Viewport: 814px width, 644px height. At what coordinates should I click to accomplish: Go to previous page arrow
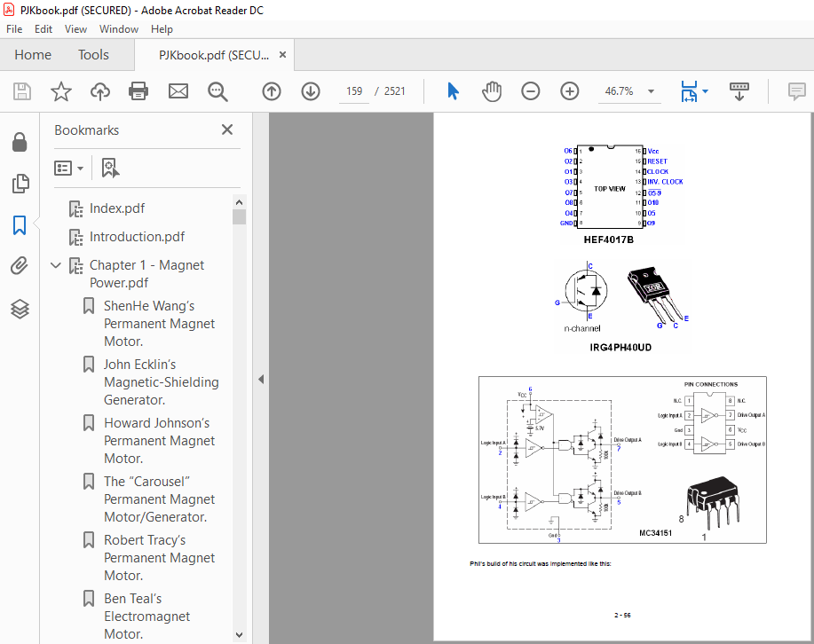pyautogui.click(x=272, y=92)
